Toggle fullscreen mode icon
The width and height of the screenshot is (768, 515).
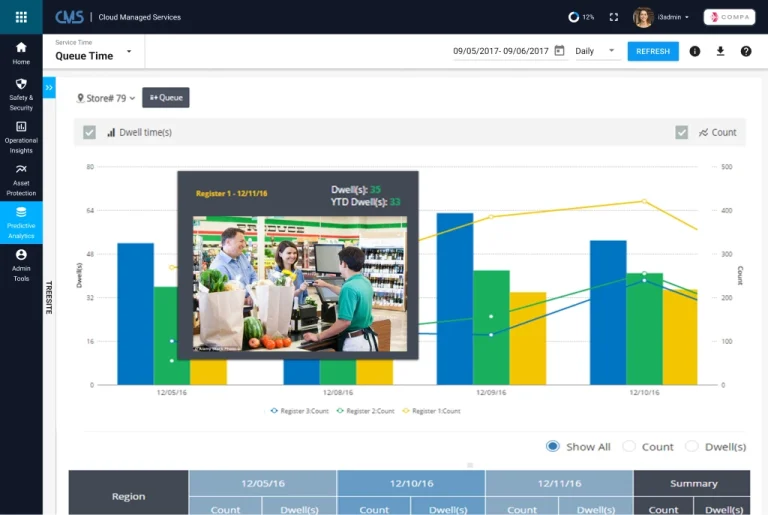[613, 17]
